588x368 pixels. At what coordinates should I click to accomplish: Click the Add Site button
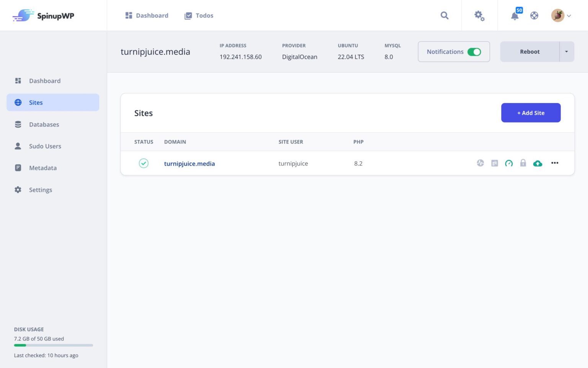pos(531,113)
